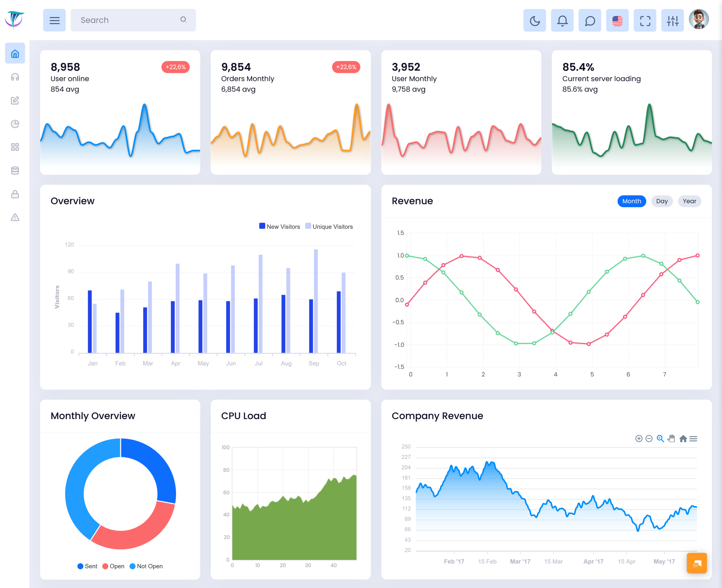This screenshot has width=722, height=588.
Task: Click the CPU Load title
Action: pos(243,416)
